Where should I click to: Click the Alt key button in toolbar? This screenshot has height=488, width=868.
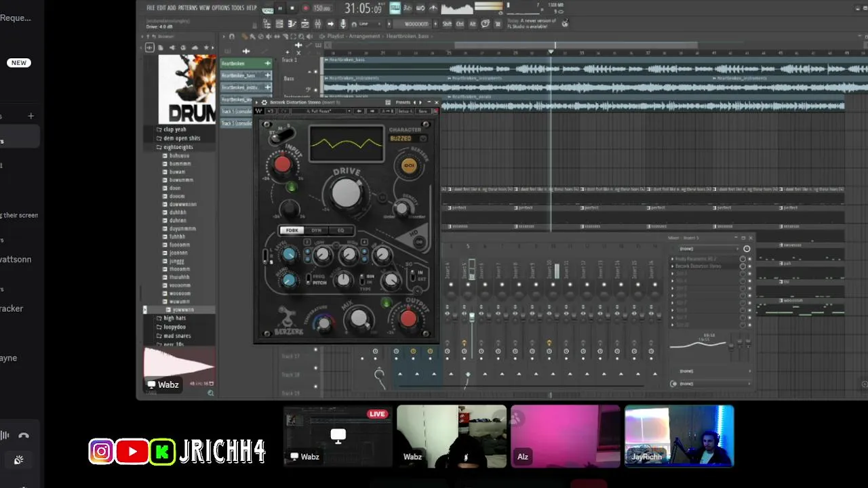tap(473, 24)
